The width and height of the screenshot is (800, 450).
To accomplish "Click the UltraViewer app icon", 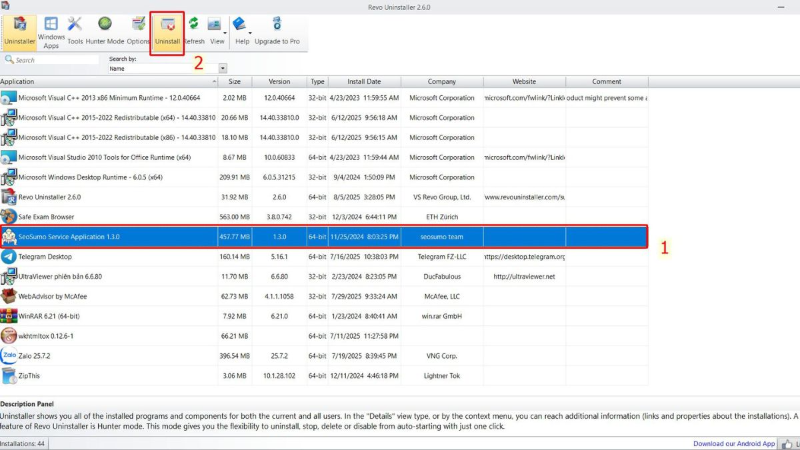I will click(x=9, y=277).
